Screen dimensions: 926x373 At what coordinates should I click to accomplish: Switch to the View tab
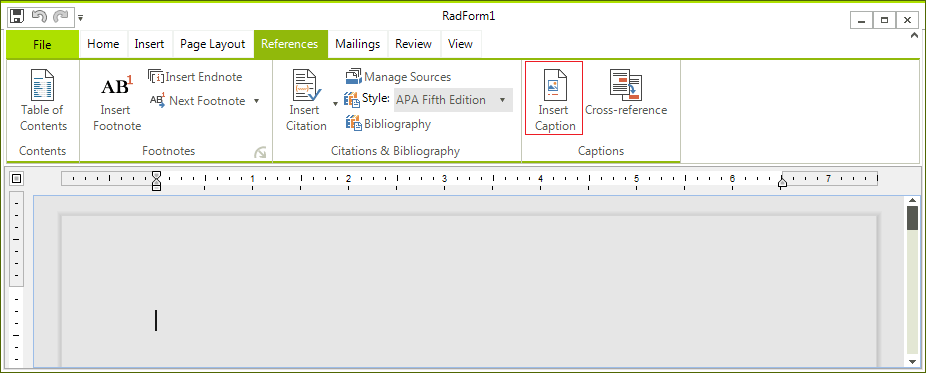pyautogui.click(x=460, y=44)
